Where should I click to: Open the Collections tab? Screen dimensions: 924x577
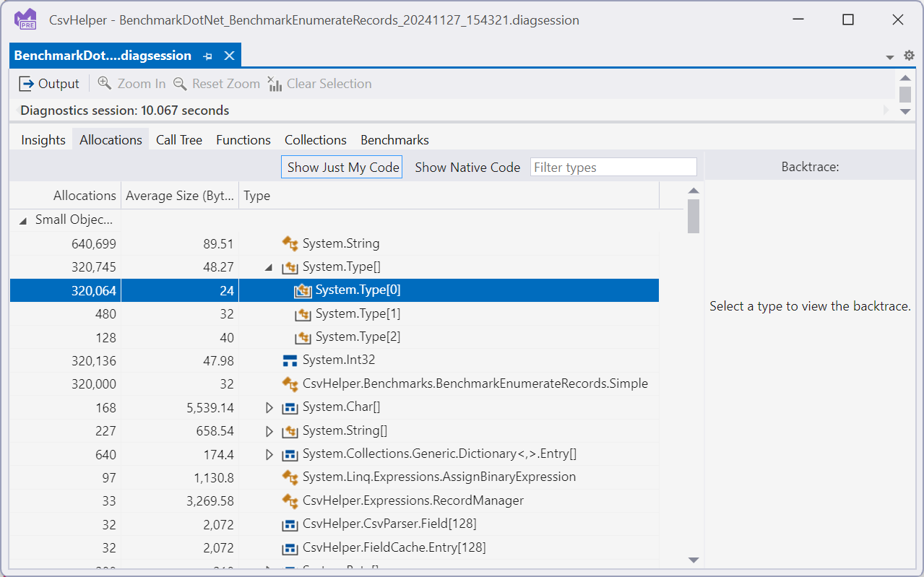[316, 140]
